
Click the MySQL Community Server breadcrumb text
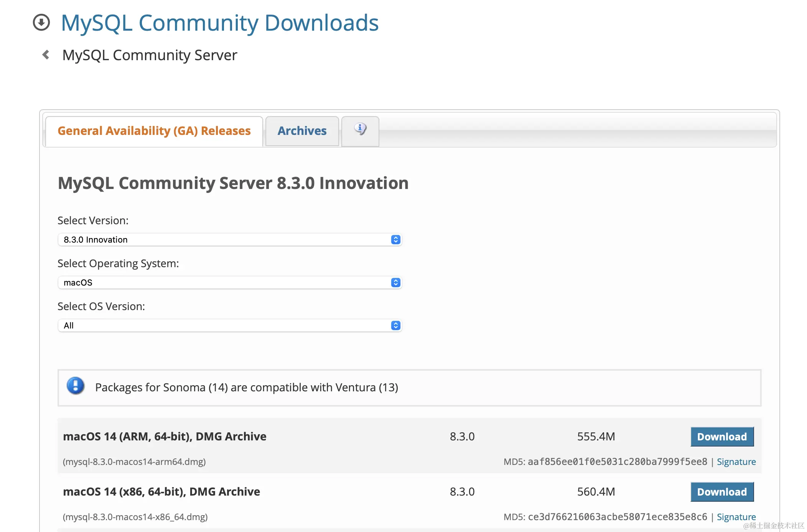point(150,55)
